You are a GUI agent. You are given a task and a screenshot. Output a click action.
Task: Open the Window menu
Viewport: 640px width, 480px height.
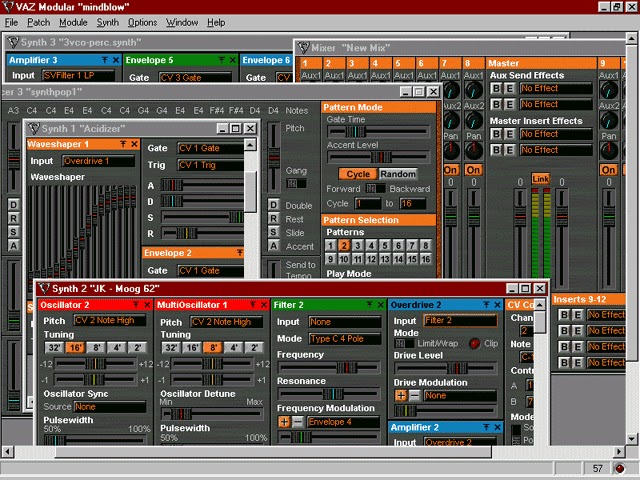[x=182, y=22]
